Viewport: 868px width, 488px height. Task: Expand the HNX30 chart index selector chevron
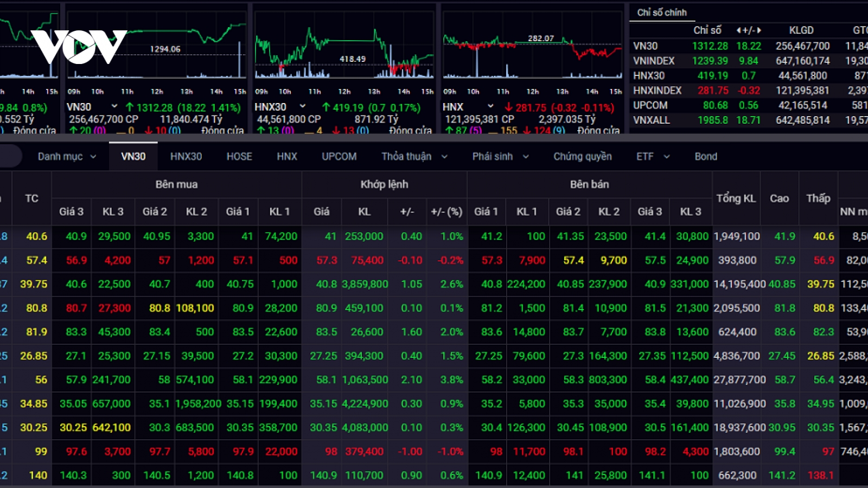click(303, 106)
